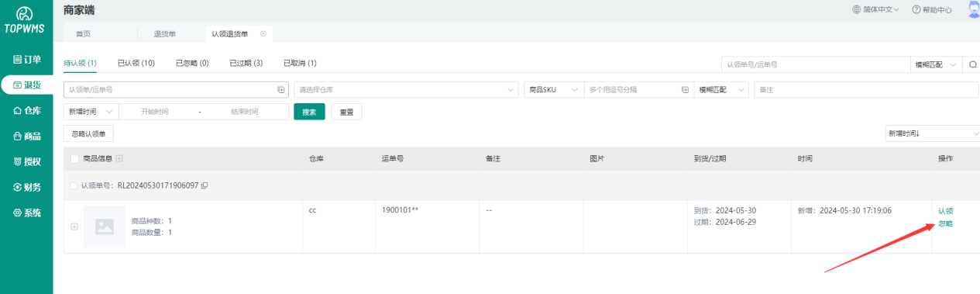The width and height of the screenshot is (980, 294).
Task: Click the 商品种数: 1 text
Action: (152, 221)
